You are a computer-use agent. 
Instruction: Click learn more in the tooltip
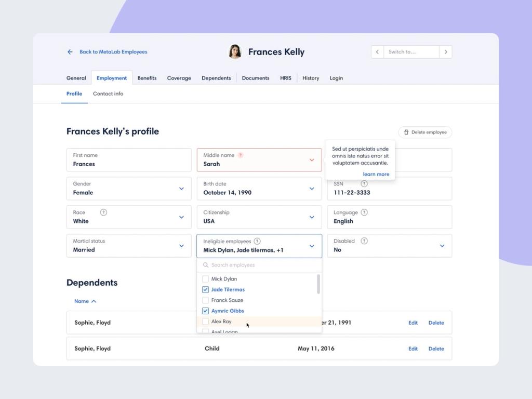click(x=376, y=174)
